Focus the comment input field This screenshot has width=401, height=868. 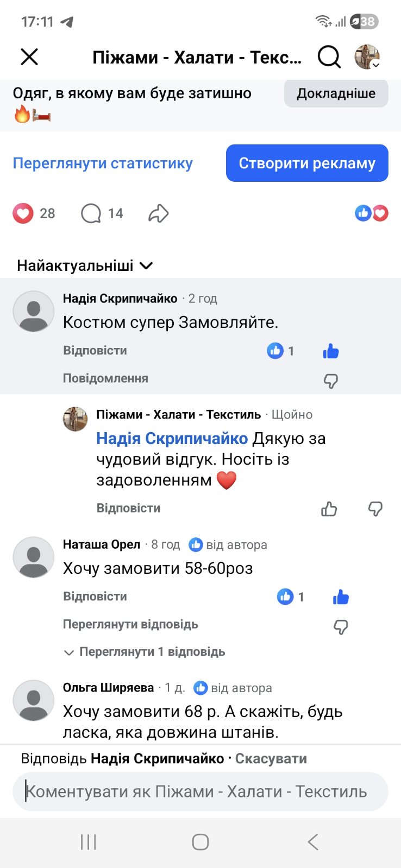click(200, 791)
